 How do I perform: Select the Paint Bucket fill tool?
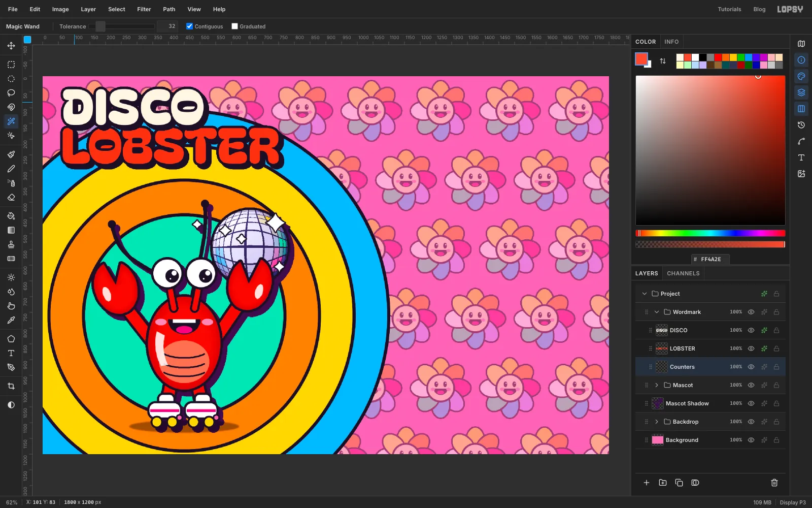click(x=11, y=216)
